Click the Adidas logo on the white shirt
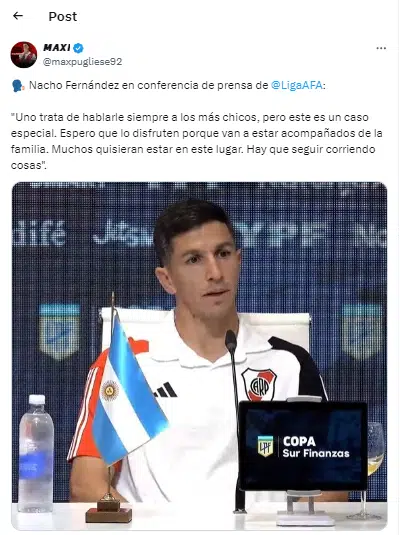The height and width of the screenshot is (535, 400). tap(166, 390)
